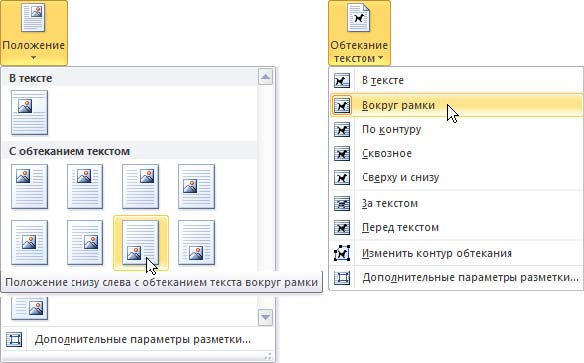Click layout options icon in wrapping menu

point(342,278)
